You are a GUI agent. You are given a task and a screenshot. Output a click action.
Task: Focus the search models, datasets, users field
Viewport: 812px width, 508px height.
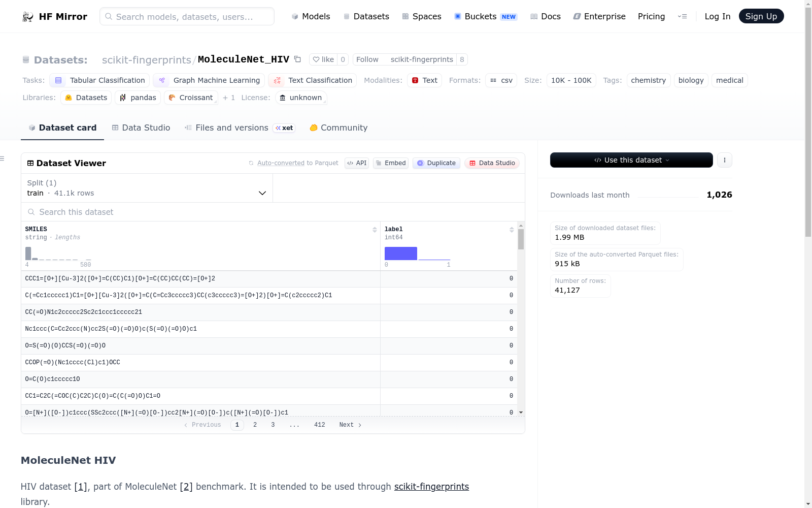click(x=187, y=16)
